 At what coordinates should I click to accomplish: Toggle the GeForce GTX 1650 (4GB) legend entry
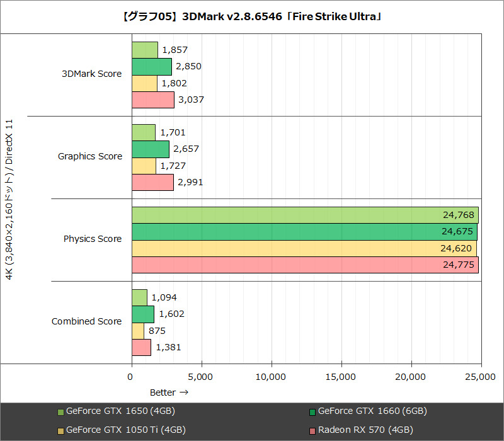click(120, 411)
